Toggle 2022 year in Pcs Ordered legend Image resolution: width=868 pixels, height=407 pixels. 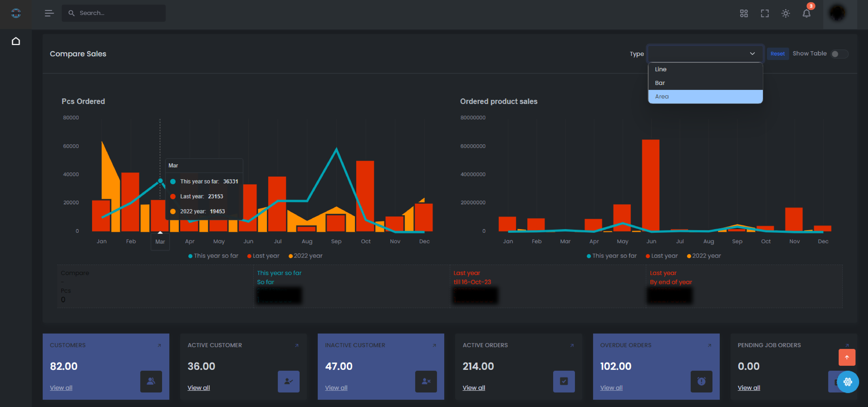(305, 256)
